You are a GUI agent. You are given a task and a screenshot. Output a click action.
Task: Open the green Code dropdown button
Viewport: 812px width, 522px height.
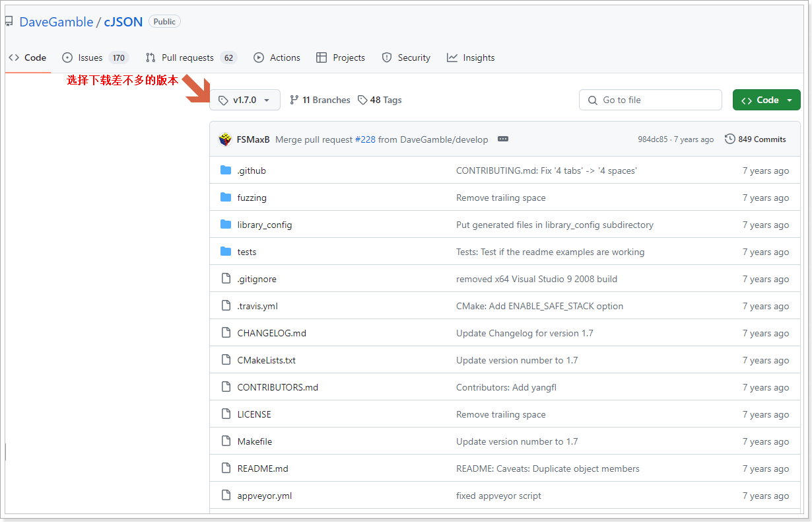766,100
